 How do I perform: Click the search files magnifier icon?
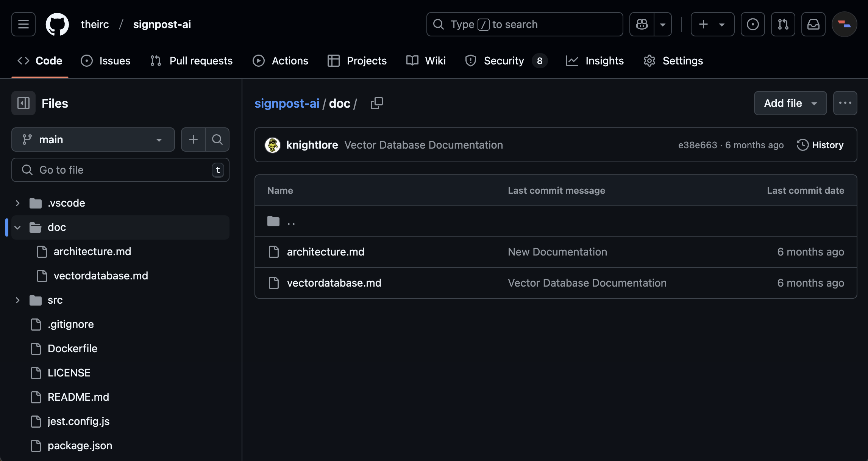point(217,140)
